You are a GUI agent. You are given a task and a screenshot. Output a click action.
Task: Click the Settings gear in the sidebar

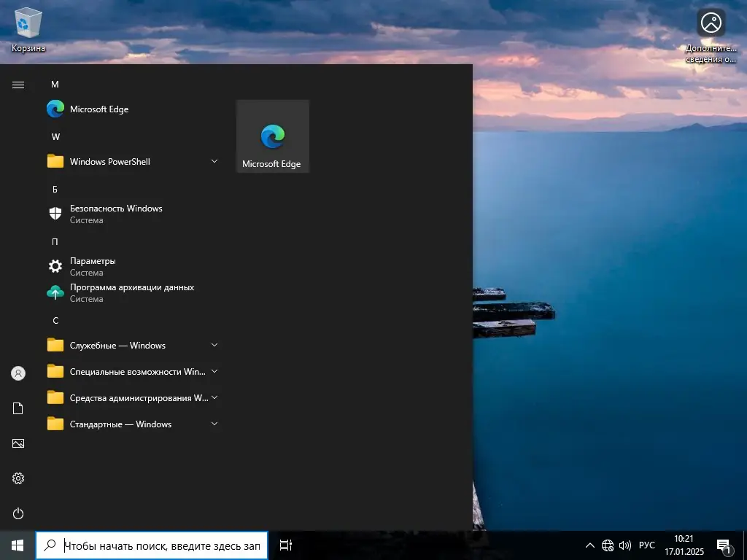coord(18,478)
